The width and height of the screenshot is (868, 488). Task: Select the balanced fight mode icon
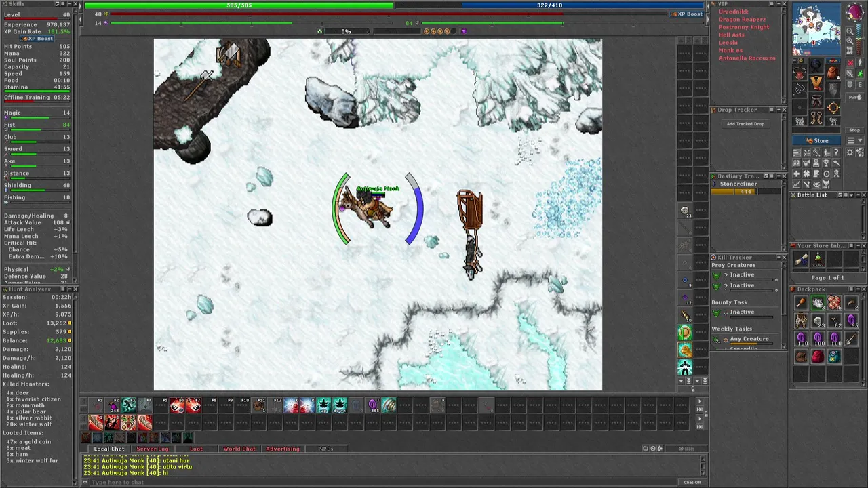(x=850, y=73)
